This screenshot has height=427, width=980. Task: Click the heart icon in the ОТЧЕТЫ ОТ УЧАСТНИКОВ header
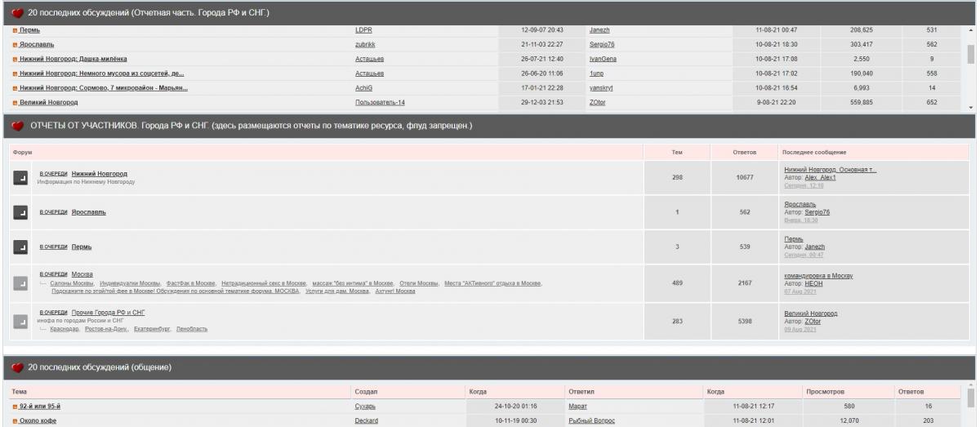[x=17, y=127]
